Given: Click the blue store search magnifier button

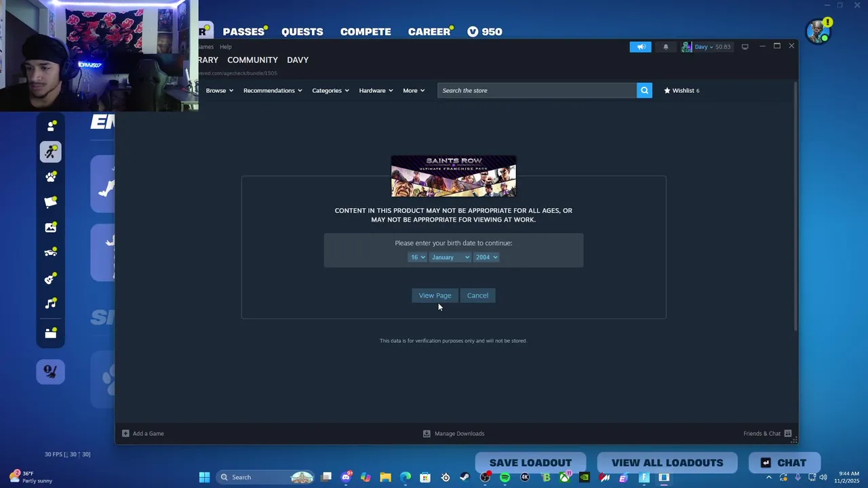Looking at the screenshot, I should click(644, 90).
